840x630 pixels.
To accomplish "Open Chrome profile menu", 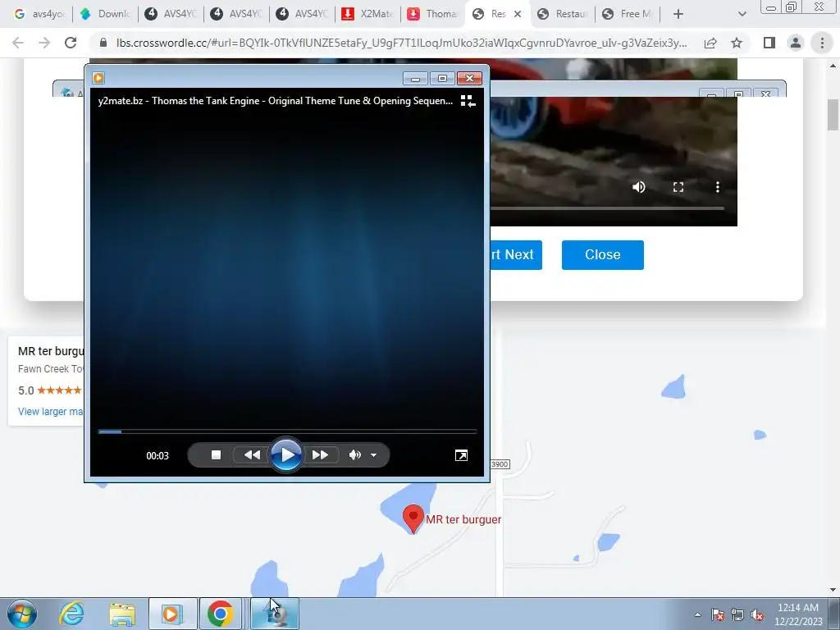I will tap(796, 43).
